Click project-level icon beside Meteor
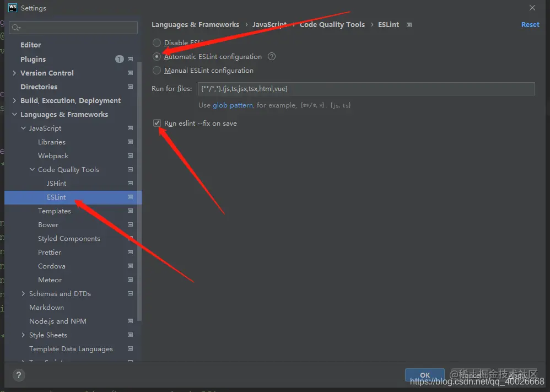The width and height of the screenshot is (550, 392). pyautogui.click(x=130, y=280)
